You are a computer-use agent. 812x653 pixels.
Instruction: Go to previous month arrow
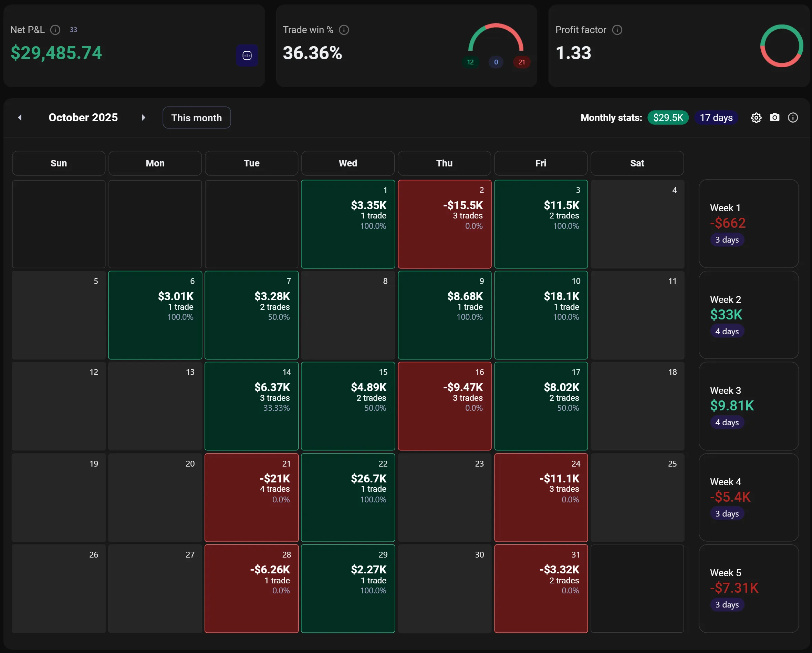(x=20, y=118)
